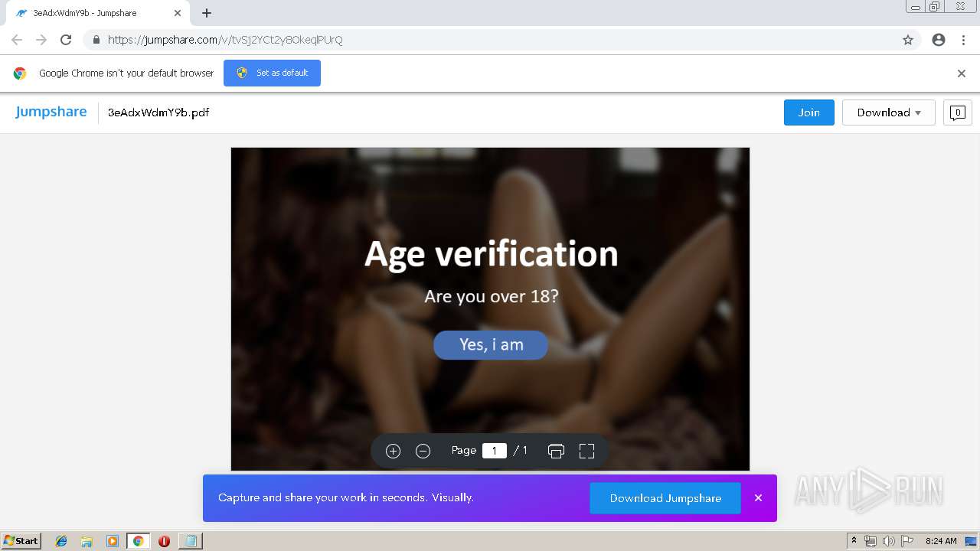Click the taskbar clock 8:24 AM

click(x=941, y=541)
